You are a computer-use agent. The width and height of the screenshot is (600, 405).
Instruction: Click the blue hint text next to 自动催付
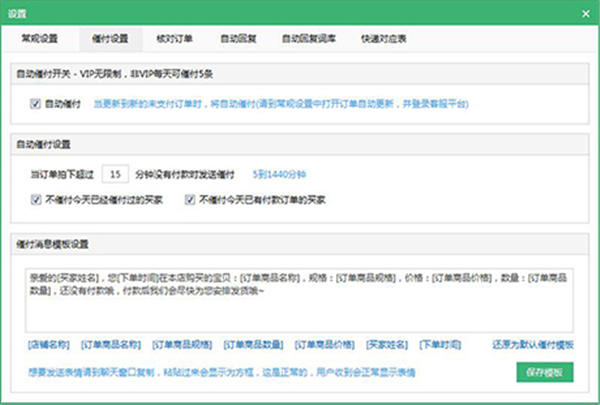point(281,104)
